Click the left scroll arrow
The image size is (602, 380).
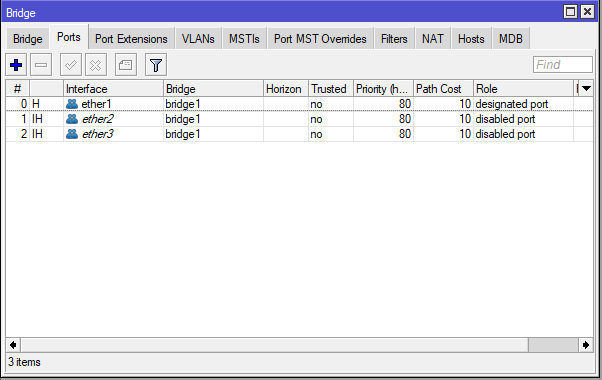(13, 345)
